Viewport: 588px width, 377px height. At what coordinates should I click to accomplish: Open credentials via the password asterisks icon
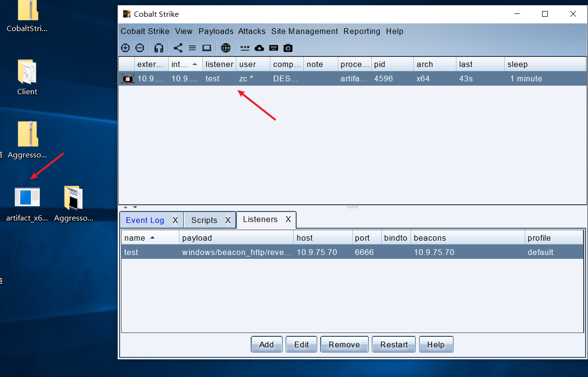pos(245,48)
